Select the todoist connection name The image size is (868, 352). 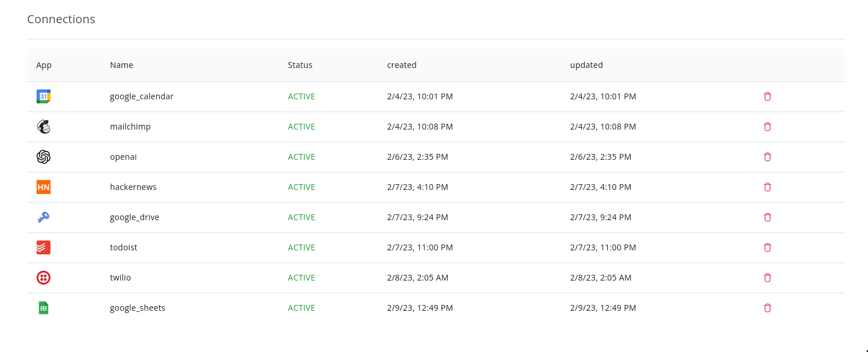tap(124, 247)
